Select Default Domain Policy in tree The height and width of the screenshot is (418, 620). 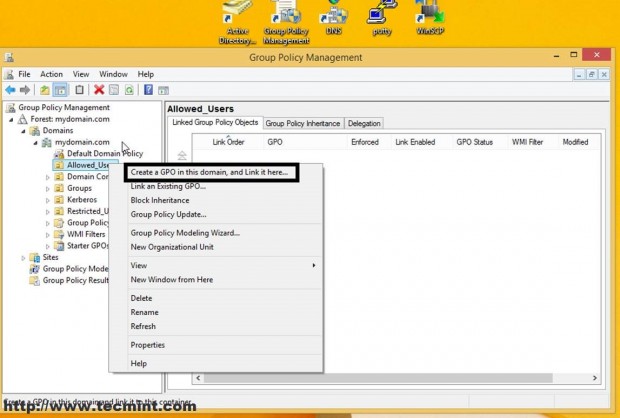[x=105, y=153]
